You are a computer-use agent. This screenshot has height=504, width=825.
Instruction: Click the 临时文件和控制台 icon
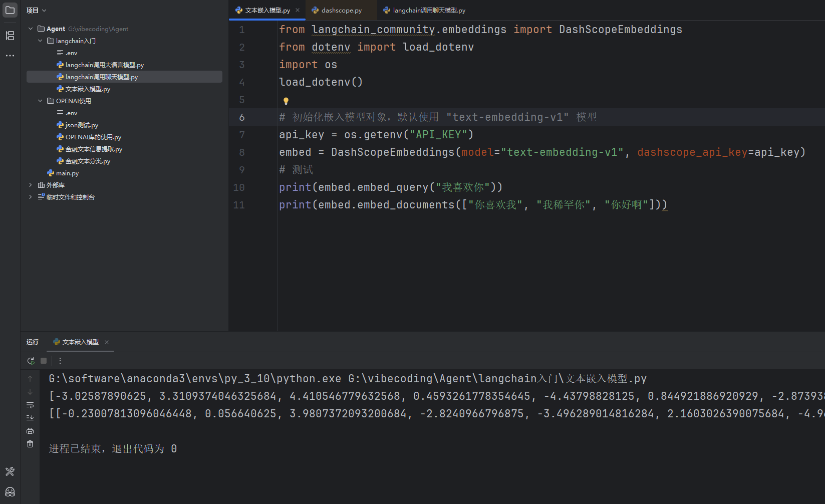coord(41,197)
